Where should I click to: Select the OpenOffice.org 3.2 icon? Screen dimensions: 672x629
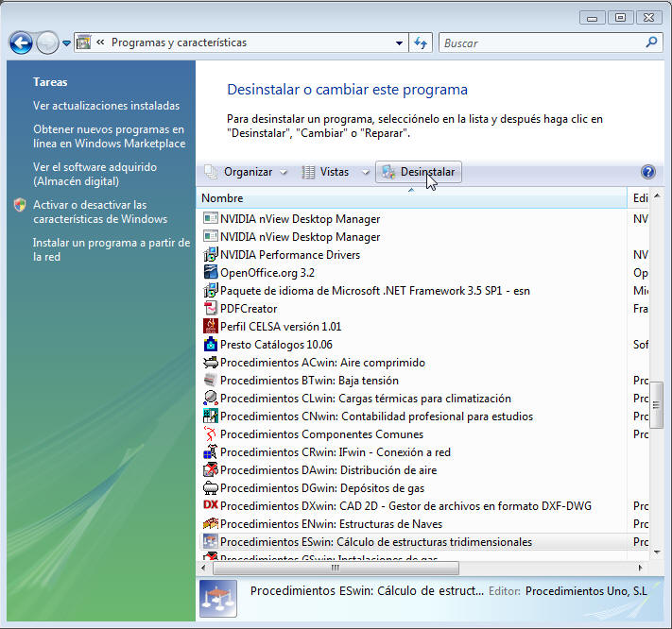(x=210, y=273)
